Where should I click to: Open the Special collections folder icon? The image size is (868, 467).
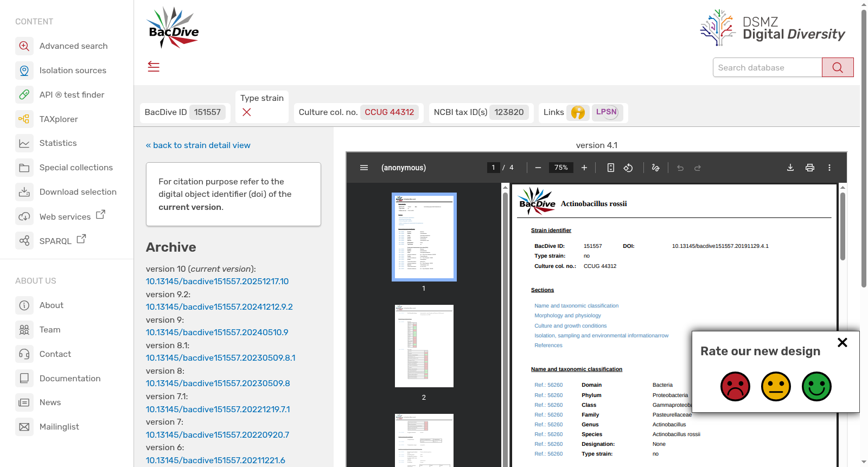tap(24, 168)
